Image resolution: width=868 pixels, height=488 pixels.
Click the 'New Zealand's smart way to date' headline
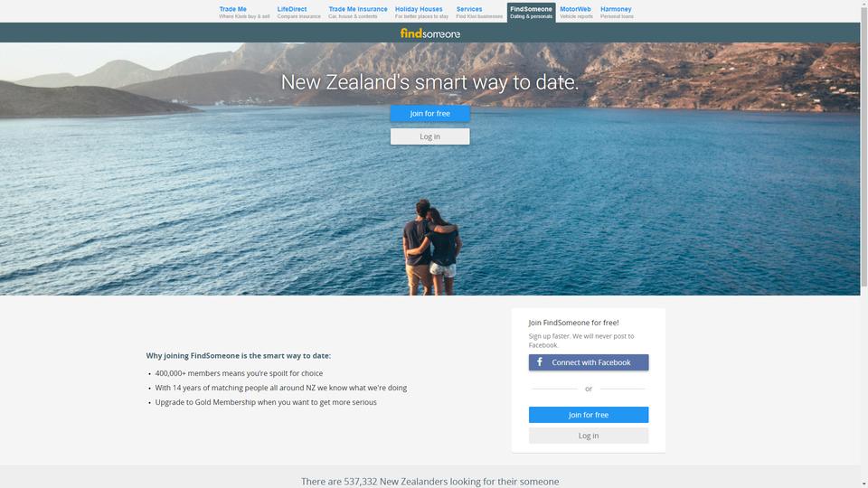tap(429, 82)
